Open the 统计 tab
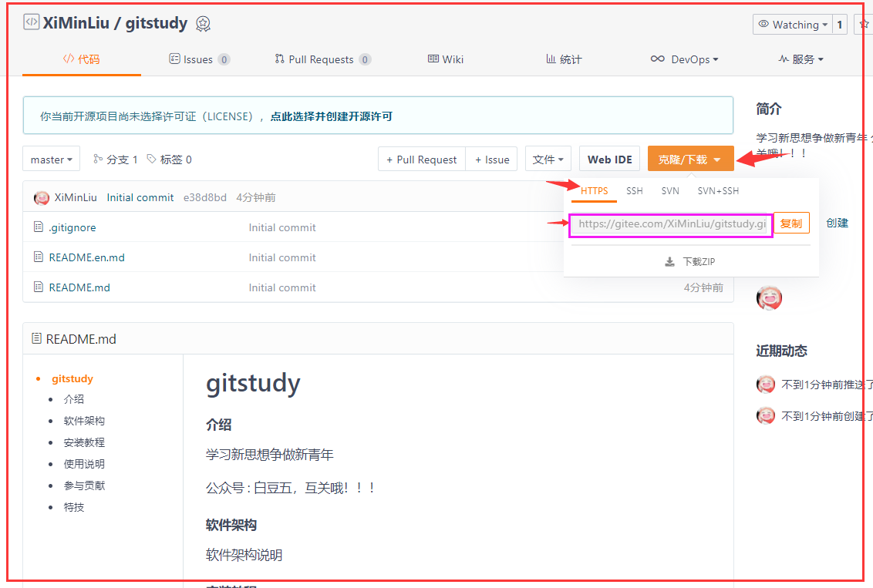Image resolution: width=873 pixels, height=588 pixels. tap(564, 59)
